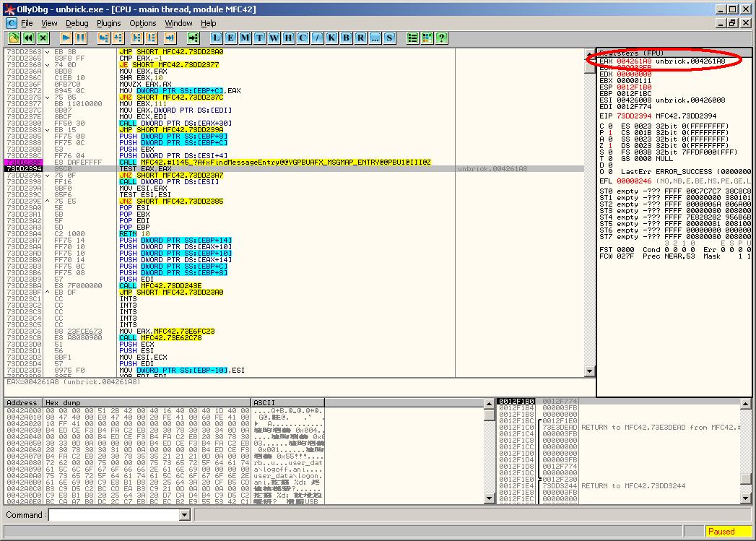Open the File menu
The width and height of the screenshot is (756, 541).
(27, 23)
